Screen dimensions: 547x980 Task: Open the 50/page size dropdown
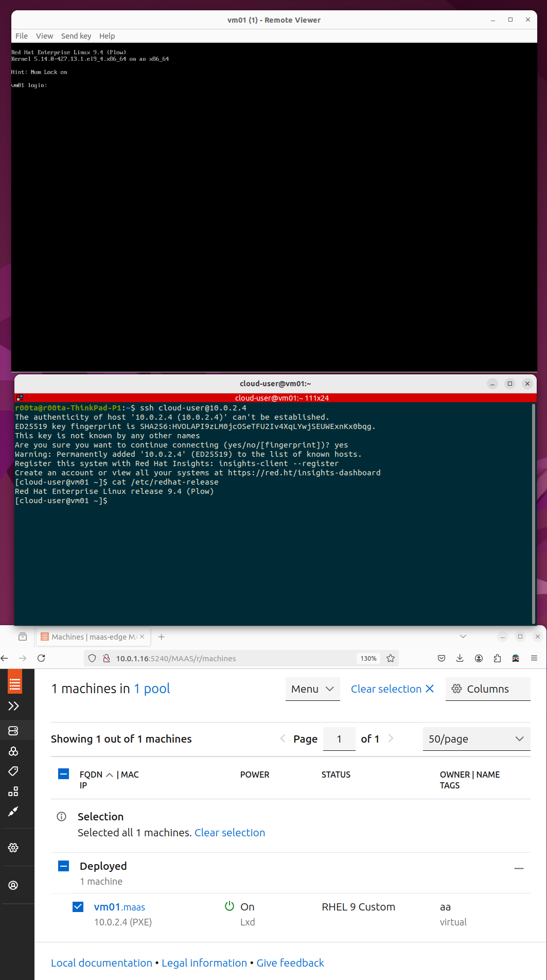coord(476,739)
